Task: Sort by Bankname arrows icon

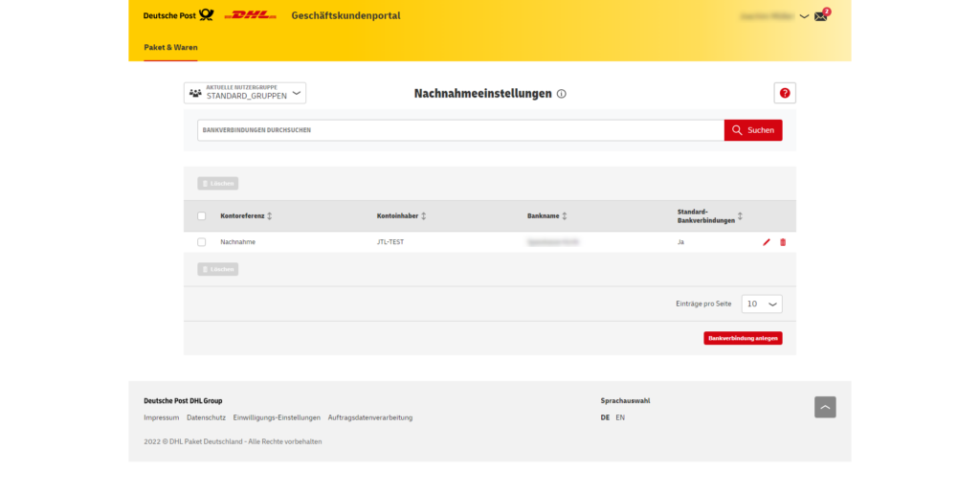Action: 565,216
